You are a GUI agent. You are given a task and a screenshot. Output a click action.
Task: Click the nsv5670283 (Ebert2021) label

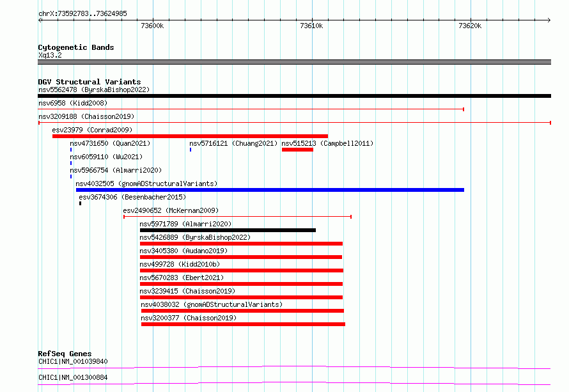(x=182, y=278)
